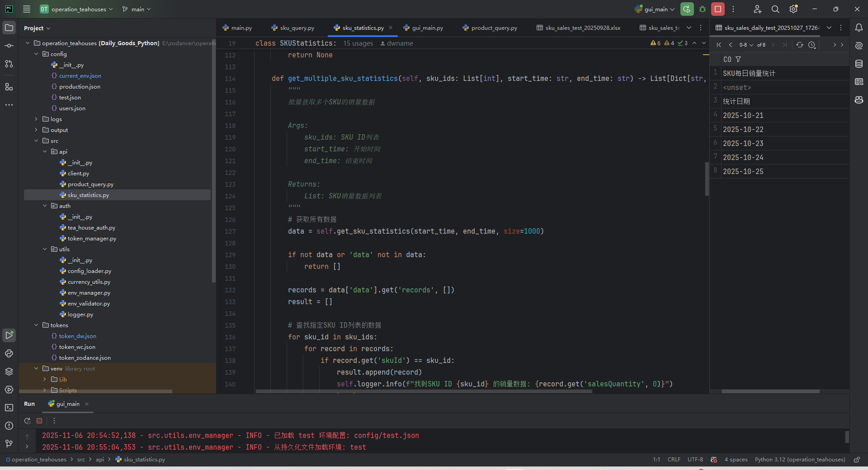Image resolution: width=868 pixels, height=470 pixels.
Task: Open the main hamburger menu
Action: 27,9
